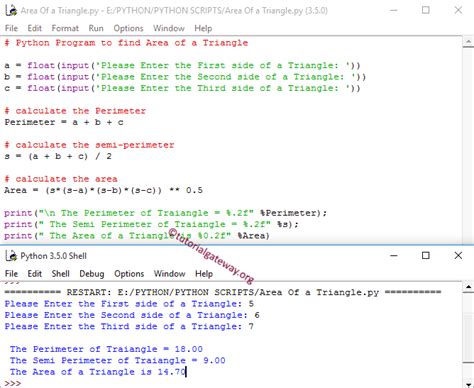
Task: Click Python Shell scrollbar up arrow
Action: coord(468,287)
